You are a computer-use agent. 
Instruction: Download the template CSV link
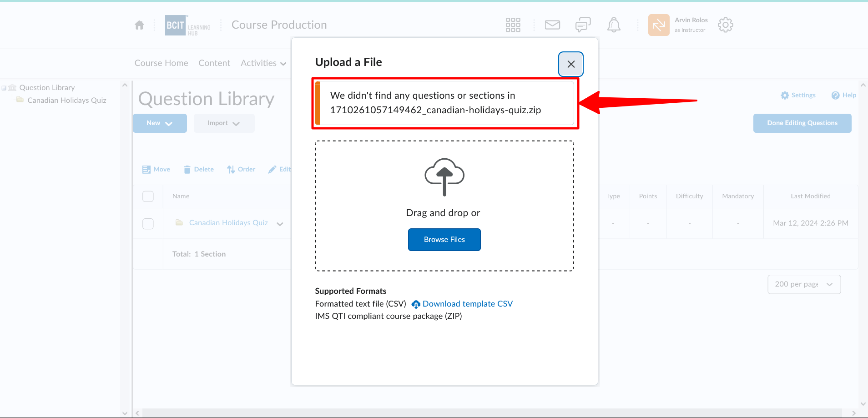point(467,304)
